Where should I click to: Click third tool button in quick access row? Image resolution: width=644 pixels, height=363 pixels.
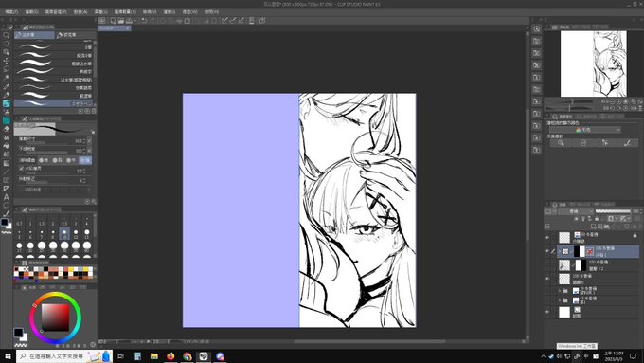click(605, 143)
